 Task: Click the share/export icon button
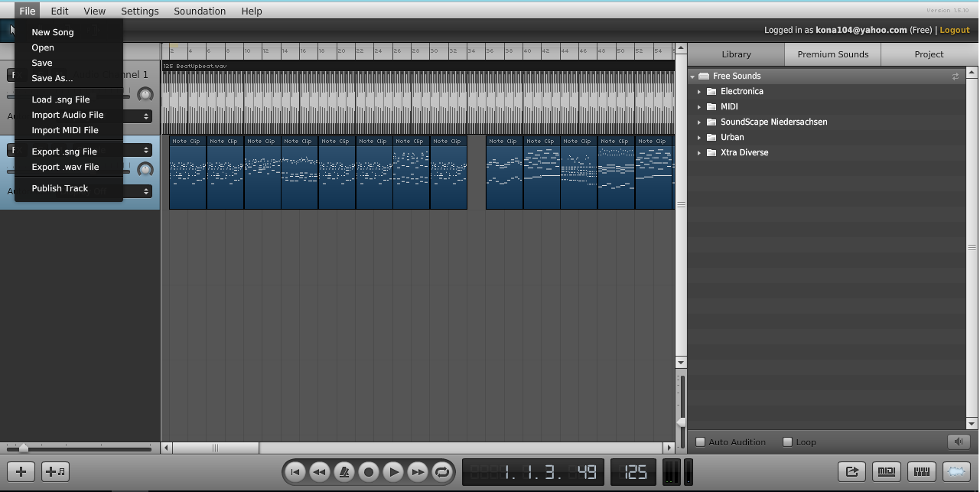(x=851, y=472)
